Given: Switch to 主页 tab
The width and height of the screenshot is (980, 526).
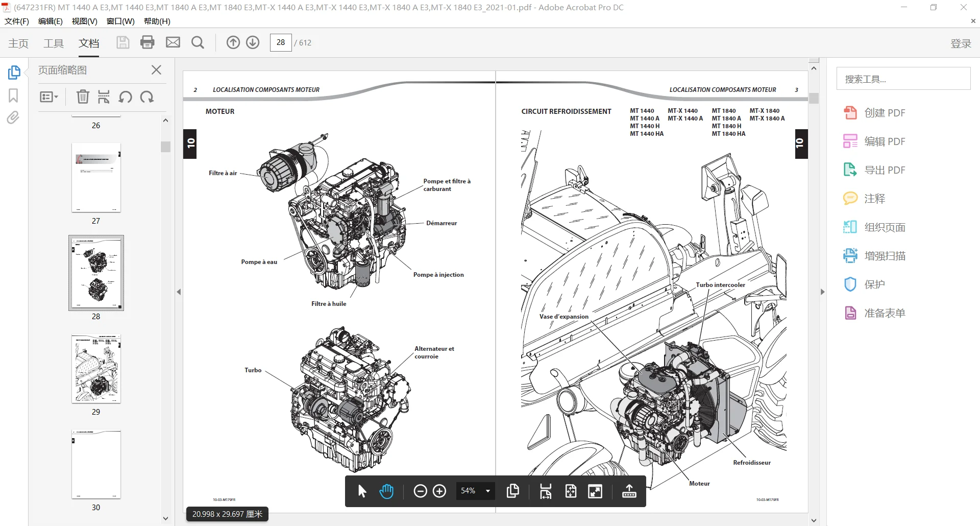Looking at the screenshot, I should point(18,43).
